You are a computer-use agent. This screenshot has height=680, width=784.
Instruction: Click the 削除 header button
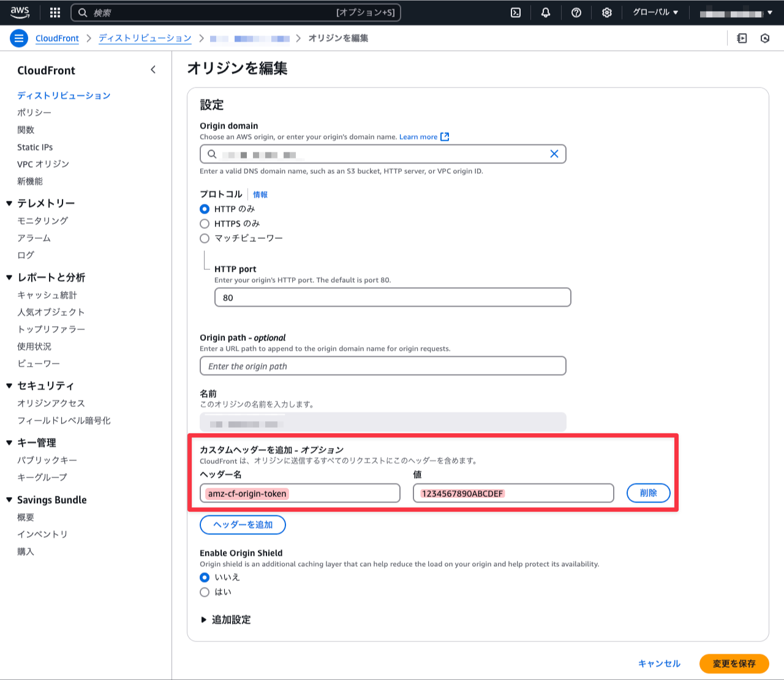pyautogui.click(x=649, y=493)
